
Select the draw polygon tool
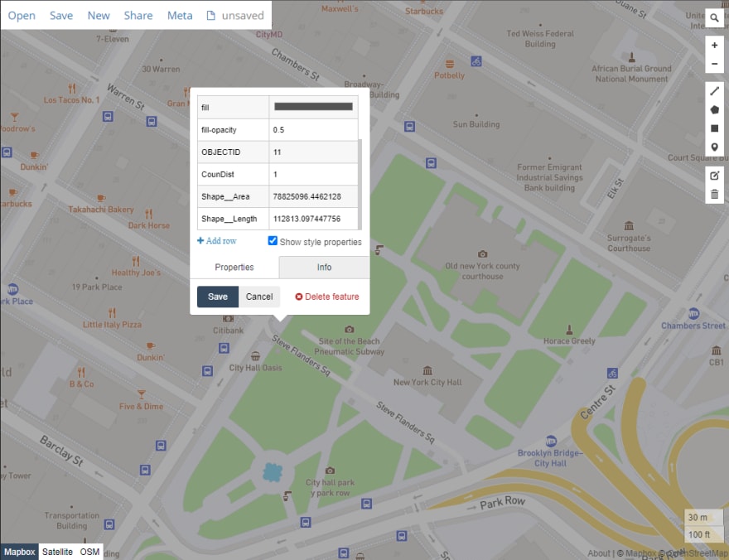point(714,109)
